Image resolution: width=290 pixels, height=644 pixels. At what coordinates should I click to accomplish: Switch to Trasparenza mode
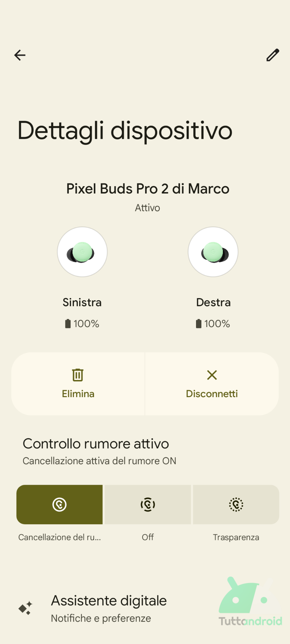[x=236, y=504]
